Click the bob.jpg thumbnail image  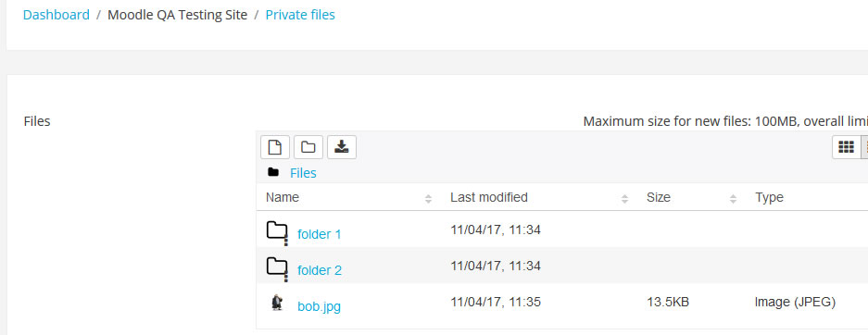(x=277, y=303)
